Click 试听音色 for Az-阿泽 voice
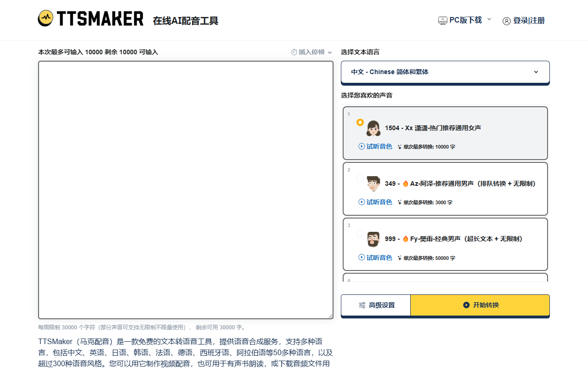 (x=379, y=202)
